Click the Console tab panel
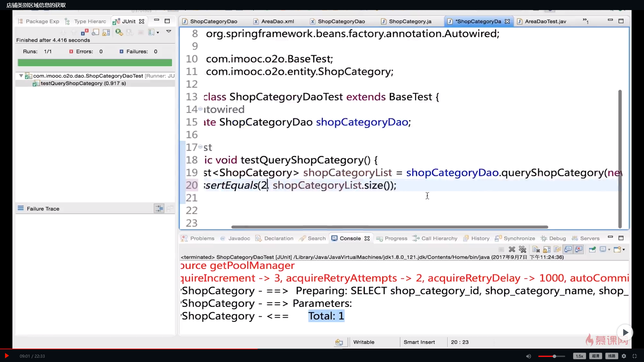644x362 pixels. pyautogui.click(x=350, y=238)
